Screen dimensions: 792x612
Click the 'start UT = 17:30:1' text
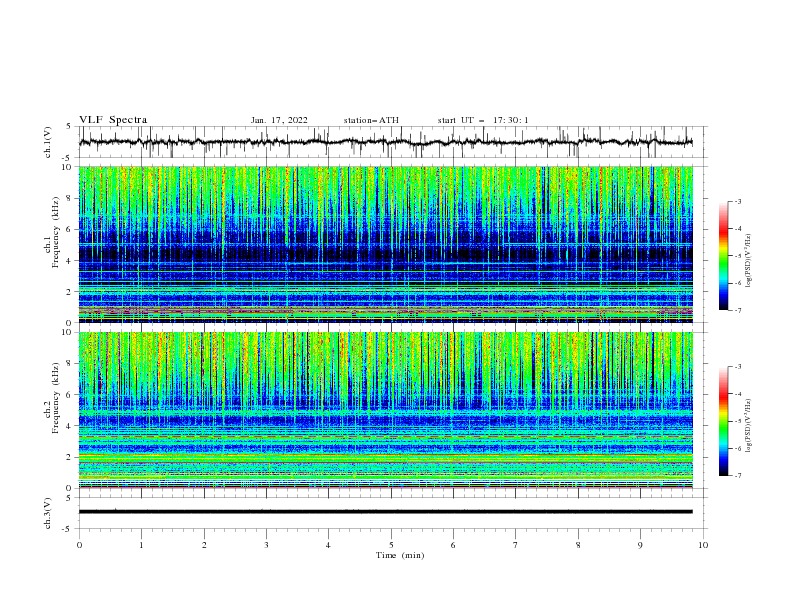coord(483,120)
